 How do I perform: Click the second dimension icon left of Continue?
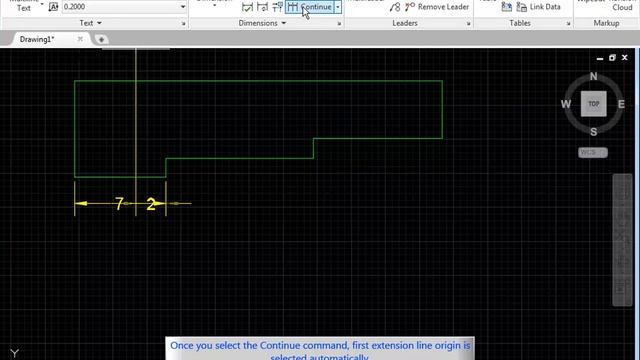coord(262,7)
